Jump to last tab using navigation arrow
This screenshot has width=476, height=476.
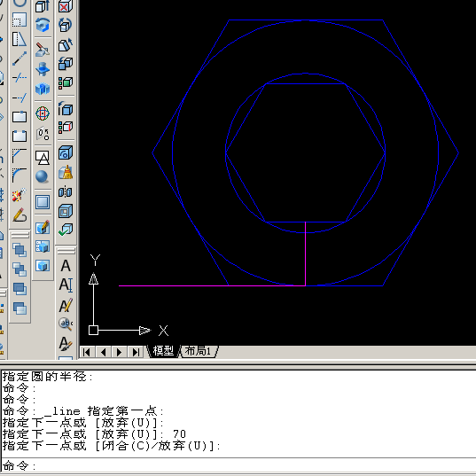point(135,352)
